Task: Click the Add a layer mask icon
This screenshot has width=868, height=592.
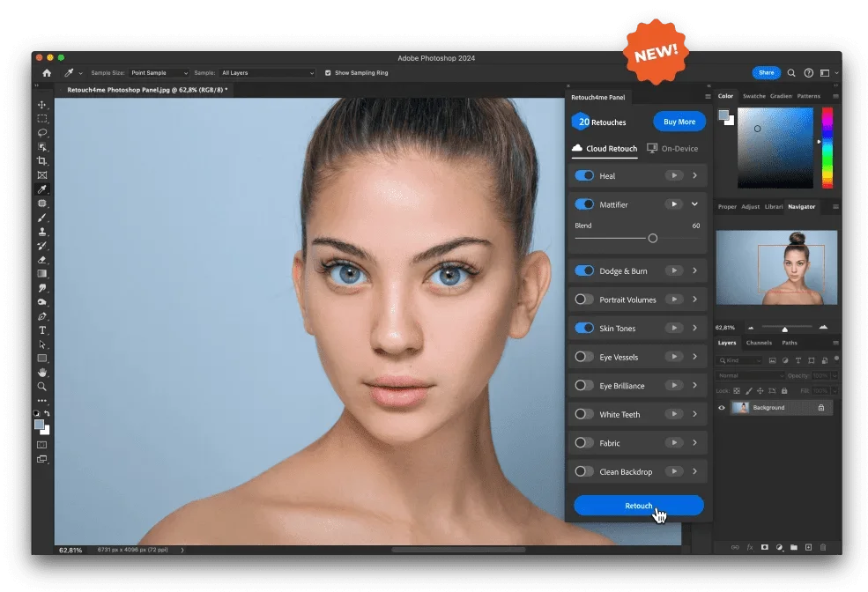Action: click(765, 547)
